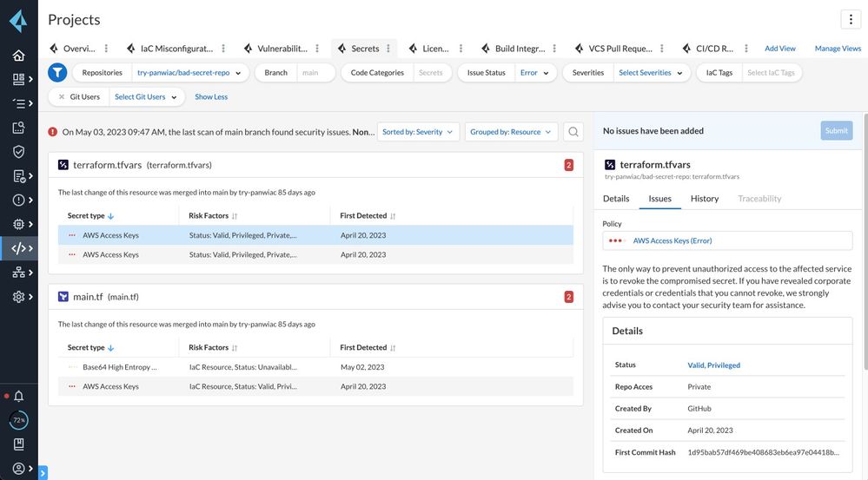The height and width of the screenshot is (480, 868).
Task: Click the blue filter funnel icon
Action: pos(57,73)
